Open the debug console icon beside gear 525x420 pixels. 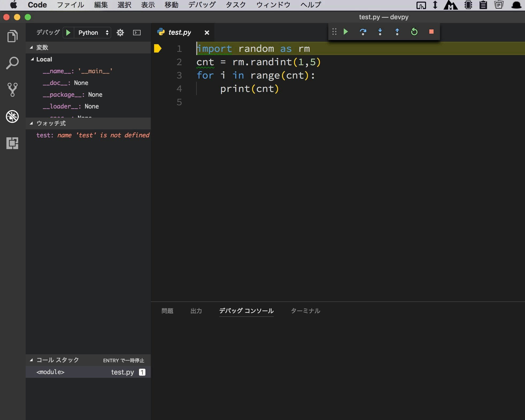(x=137, y=33)
